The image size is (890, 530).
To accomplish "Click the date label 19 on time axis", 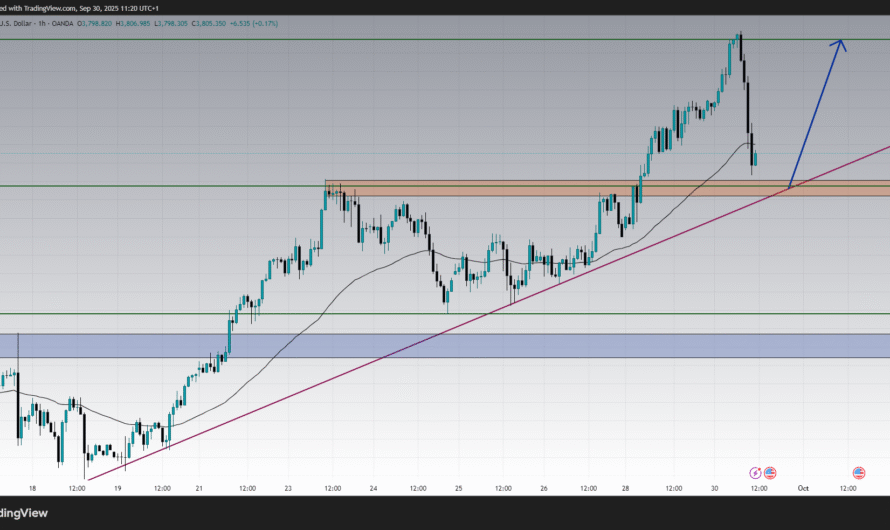I will (x=117, y=489).
